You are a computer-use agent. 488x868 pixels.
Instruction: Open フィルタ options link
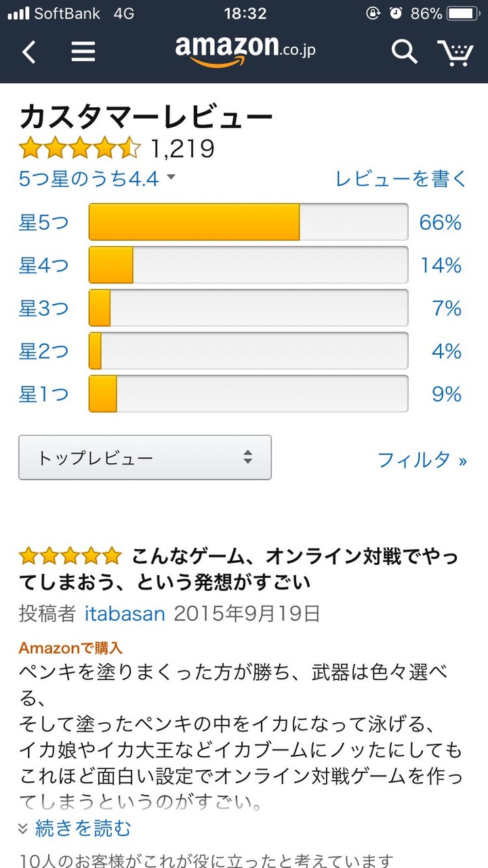click(422, 460)
